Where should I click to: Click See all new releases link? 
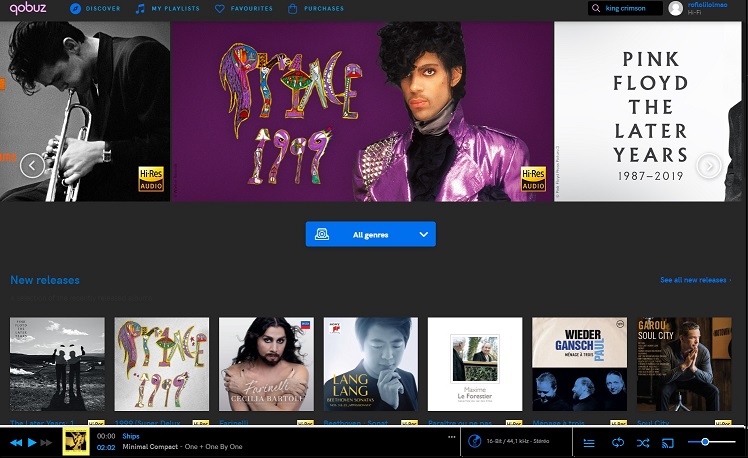696,280
